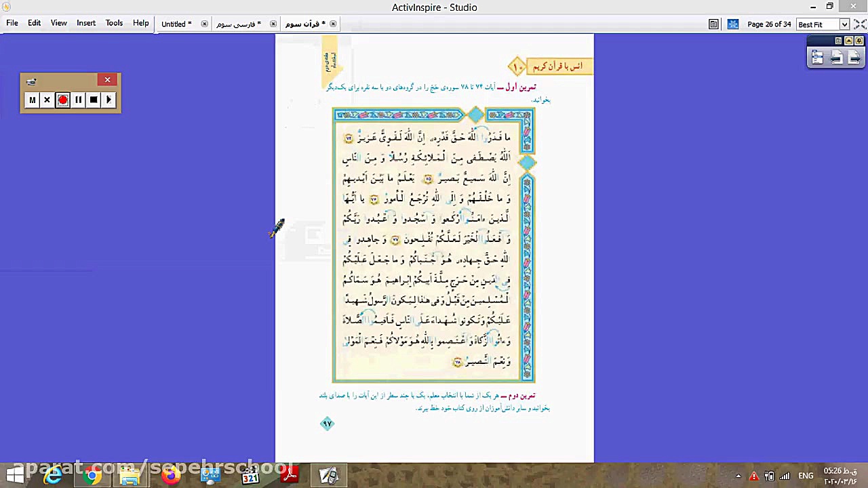Viewport: 868px width, 488px height.
Task: Close the قرآن سوم tab with its X
Action: tap(333, 23)
